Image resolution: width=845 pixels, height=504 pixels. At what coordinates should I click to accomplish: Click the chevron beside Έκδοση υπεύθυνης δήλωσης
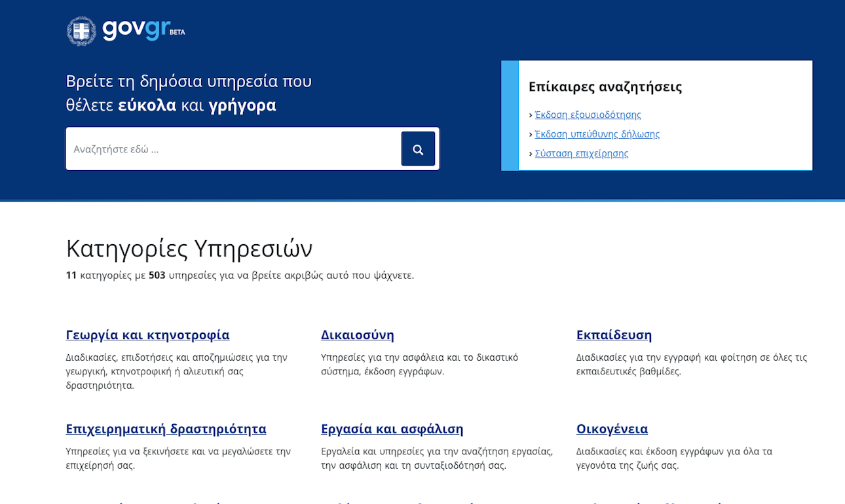pos(531,134)
